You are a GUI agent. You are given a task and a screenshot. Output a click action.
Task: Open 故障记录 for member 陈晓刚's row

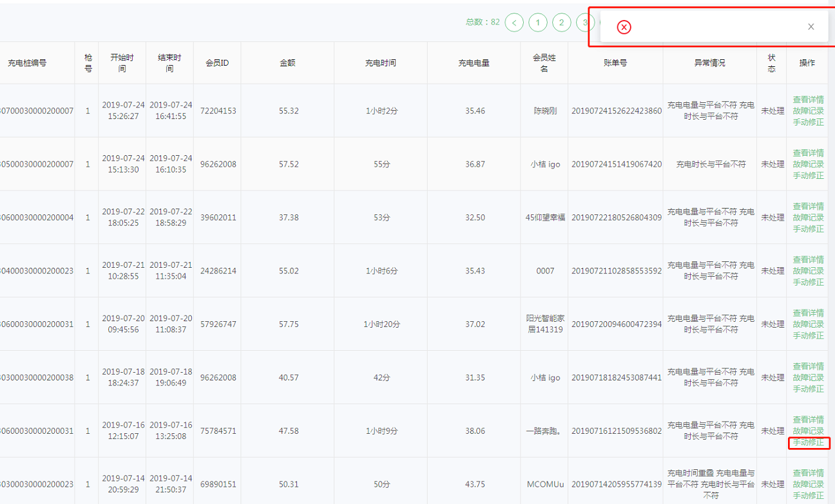(x=808, y=111)
